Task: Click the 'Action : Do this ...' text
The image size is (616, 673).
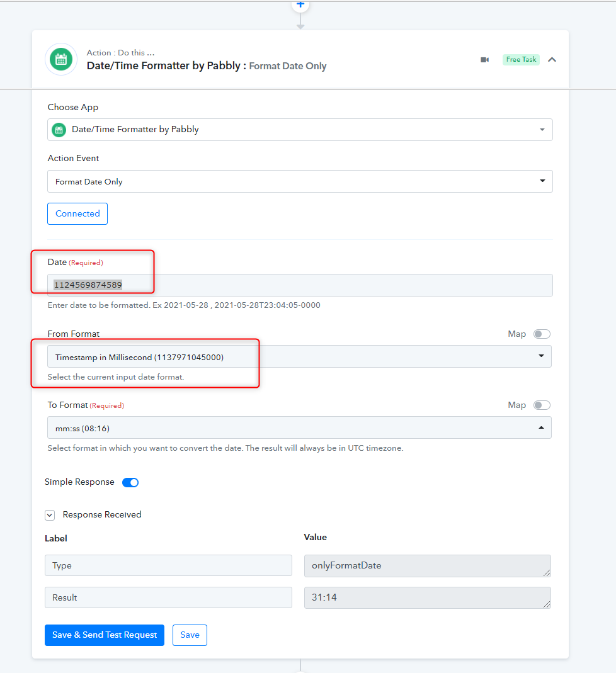Action: (x=121, y=53)
